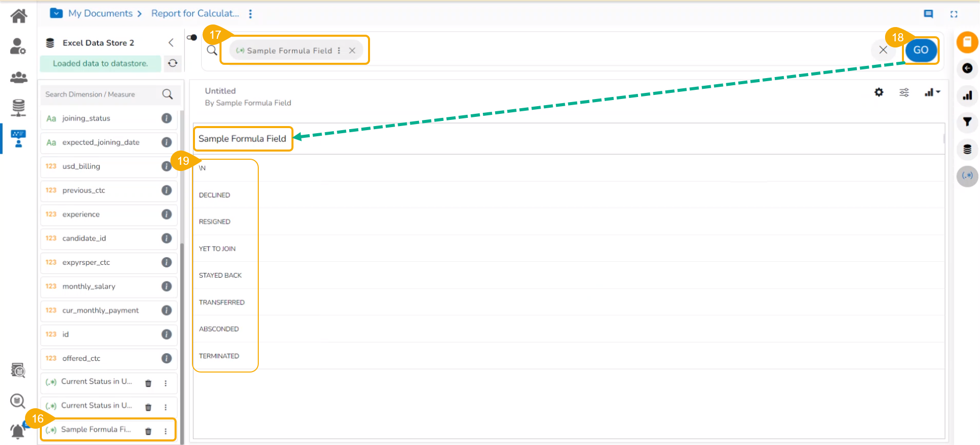Click the home icon in the sidebar

point(19,16)
